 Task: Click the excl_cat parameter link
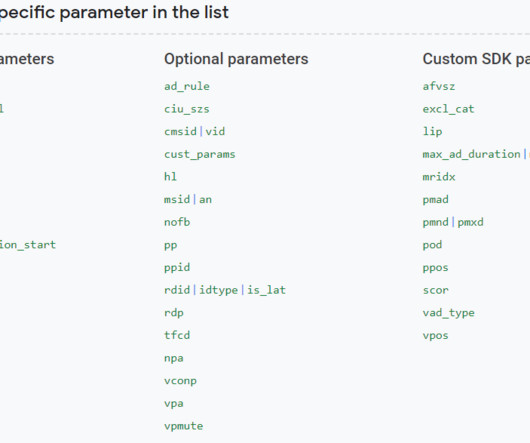(448, 109)
